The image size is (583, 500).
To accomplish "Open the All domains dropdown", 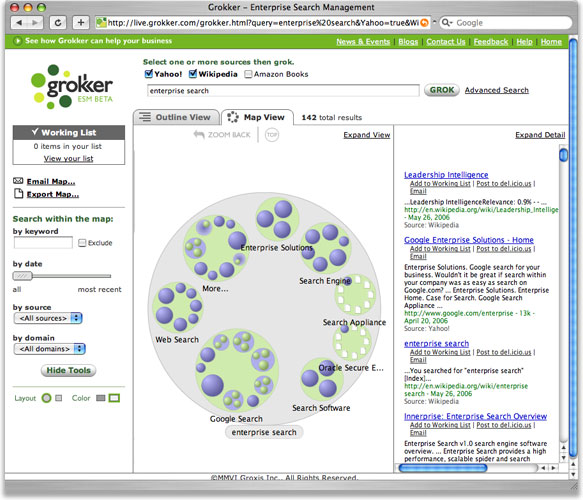I will 49,349.
